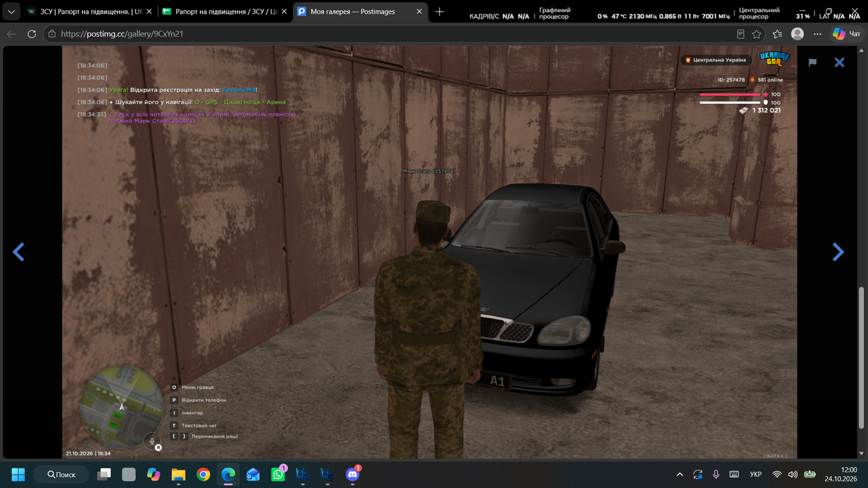
Task: Open the browser settings ellipsis menu
Action: click(x=818, y=34)
